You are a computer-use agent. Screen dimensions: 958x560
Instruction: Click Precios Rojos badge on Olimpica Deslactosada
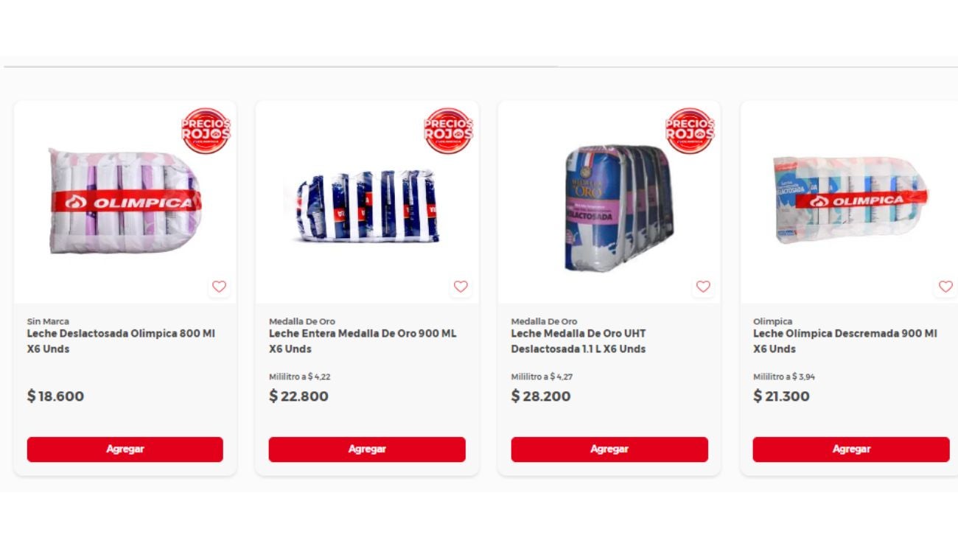coord(206,131)
